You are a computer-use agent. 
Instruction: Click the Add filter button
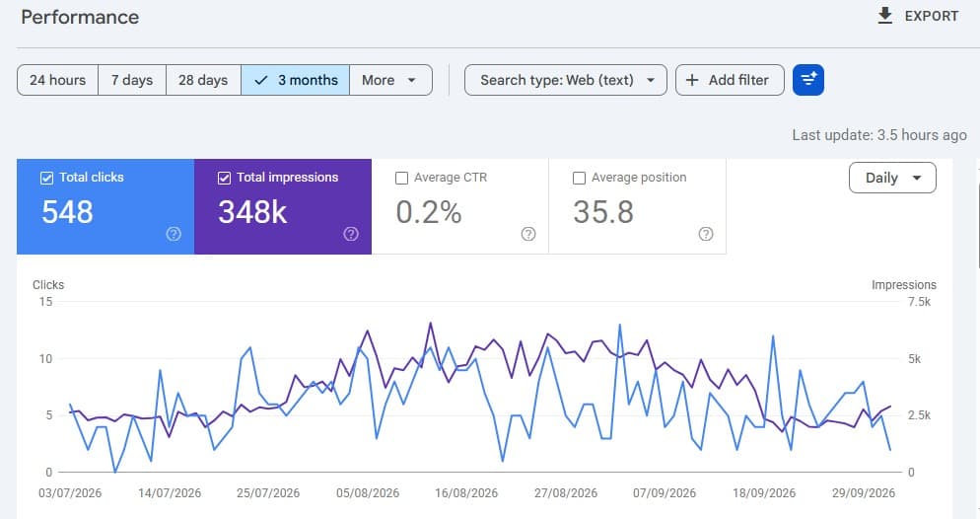pyautogui.click(x=730, y=80)
